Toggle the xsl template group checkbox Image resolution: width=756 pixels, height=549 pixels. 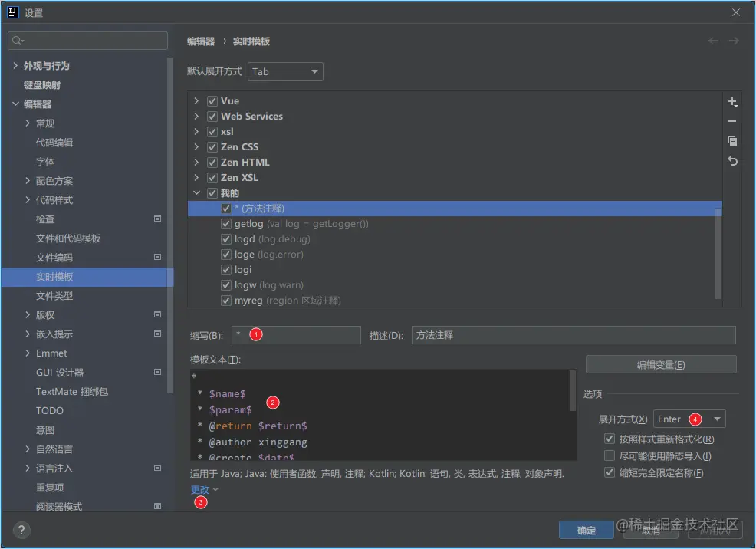coord(212,132)
